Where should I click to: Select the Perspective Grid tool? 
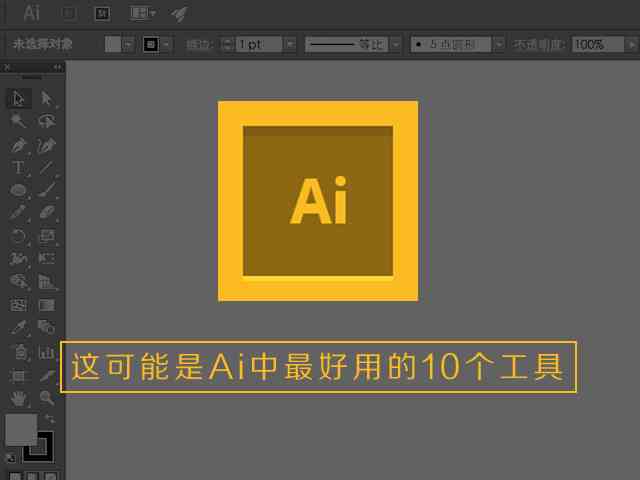coord(47,282)
